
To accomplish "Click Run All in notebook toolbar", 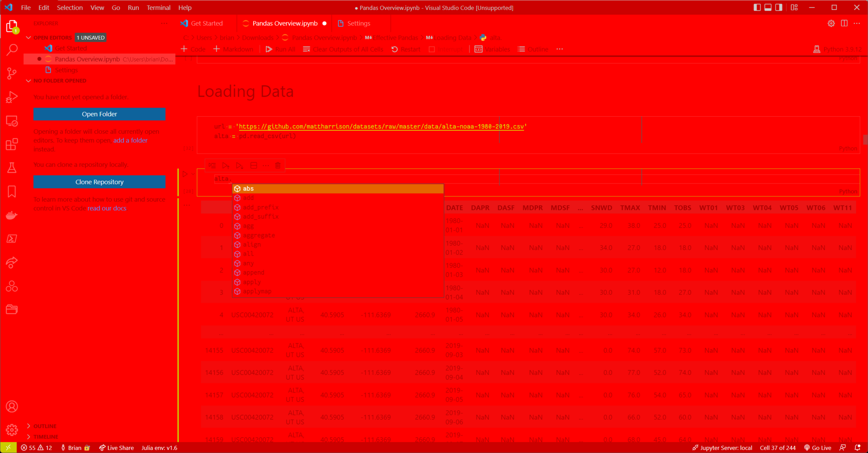I will tap(280, 49).
